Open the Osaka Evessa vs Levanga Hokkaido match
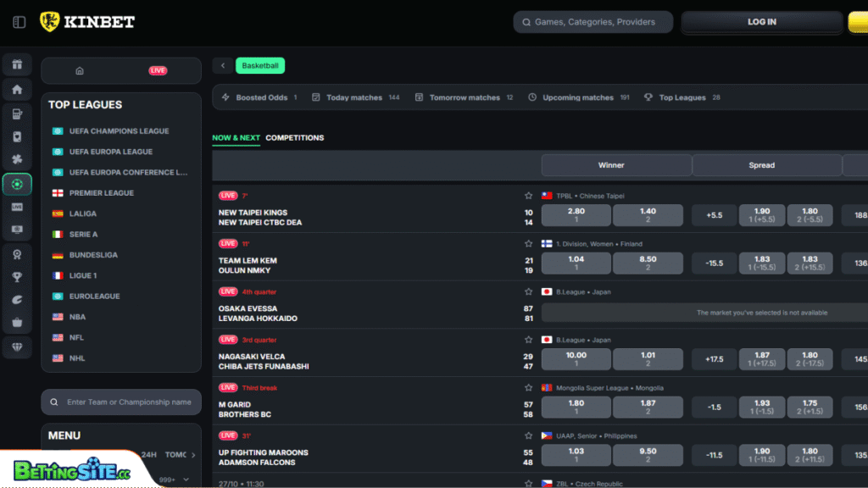This screenshot has height=488, width=868. point(258,313)
